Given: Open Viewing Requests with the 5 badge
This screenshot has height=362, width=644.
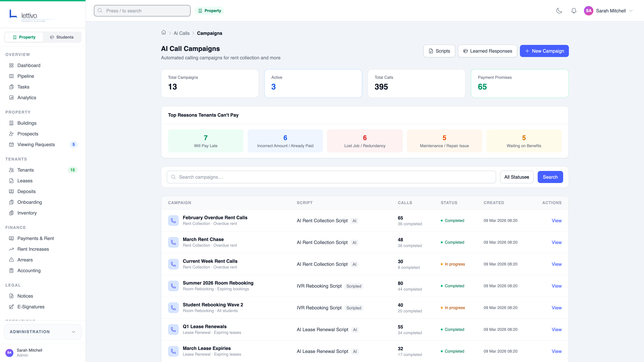Looking at the screenshot, I should point(36,144).
